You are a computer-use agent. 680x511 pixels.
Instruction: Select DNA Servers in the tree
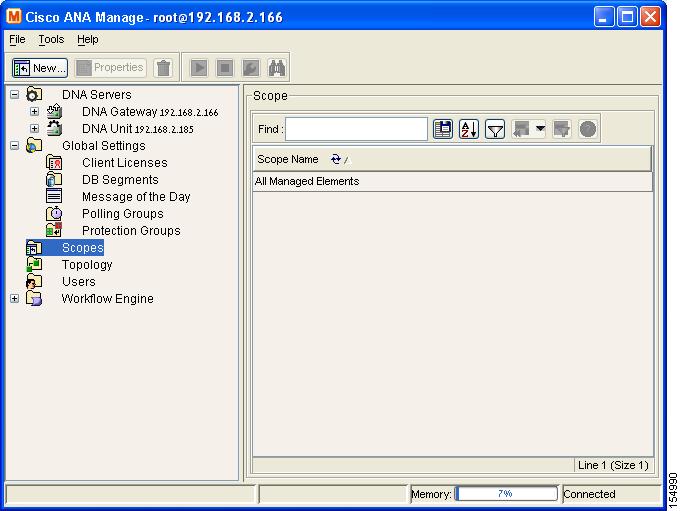[x=97, y=95]
